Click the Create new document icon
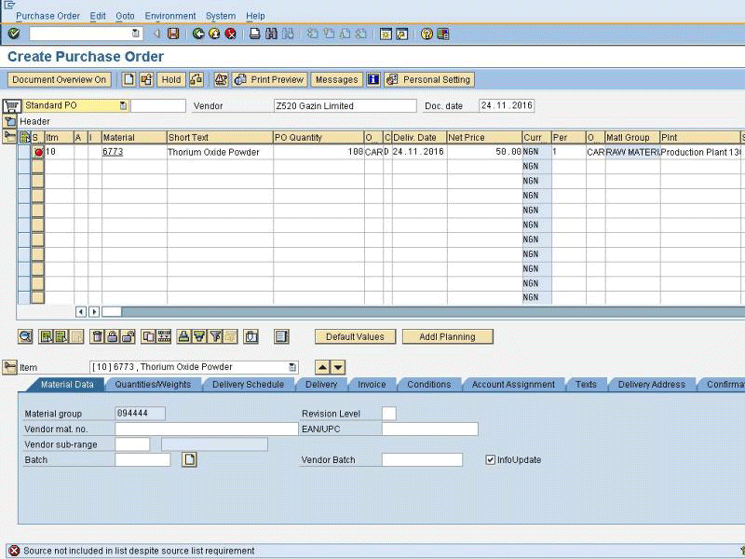 pyautogui.click(x=129, y=80)
